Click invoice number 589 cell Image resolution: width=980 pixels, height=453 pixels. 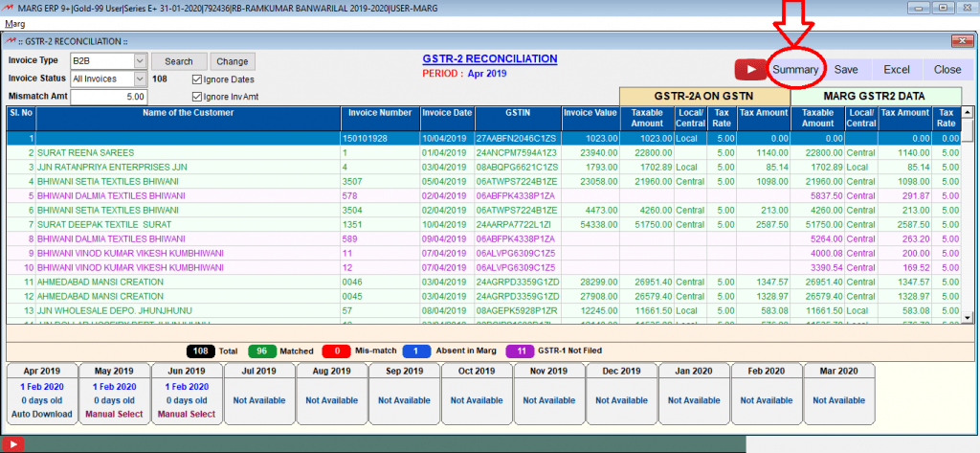380,238
